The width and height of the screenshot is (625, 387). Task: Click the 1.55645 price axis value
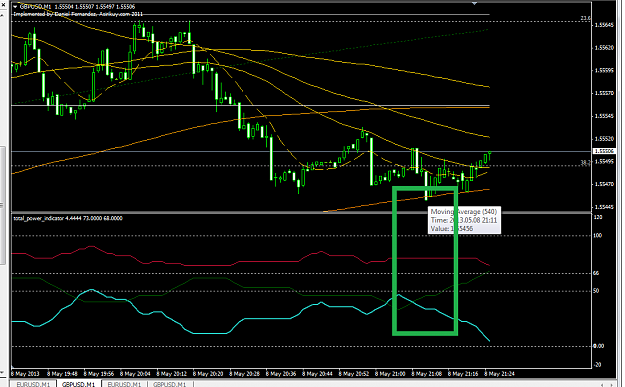click(604, 25)
